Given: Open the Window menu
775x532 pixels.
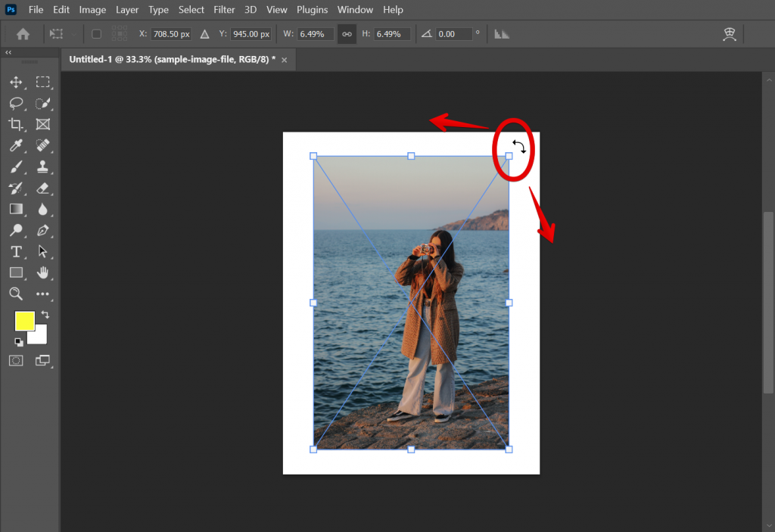Looking at the screenshot, I should tap(355, 9).
